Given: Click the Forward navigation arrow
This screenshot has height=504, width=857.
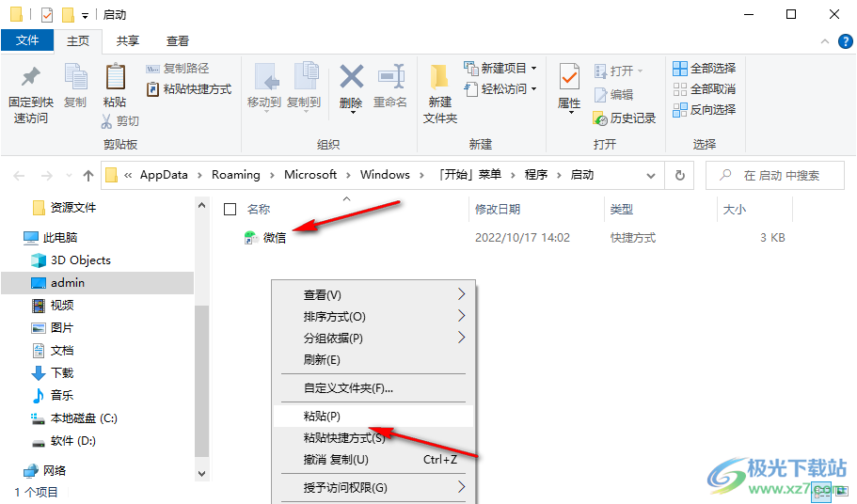Looking at the screenshot, I should coord(47,175).
